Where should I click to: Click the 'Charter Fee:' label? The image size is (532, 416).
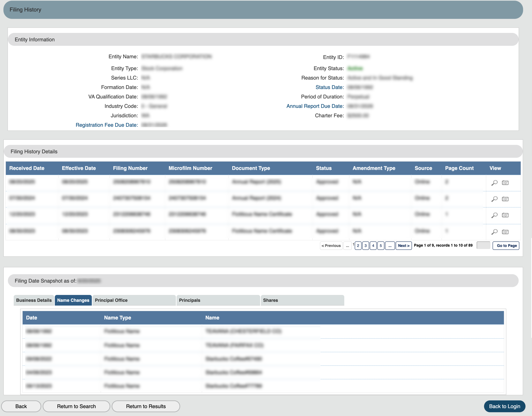coord(329,115)
